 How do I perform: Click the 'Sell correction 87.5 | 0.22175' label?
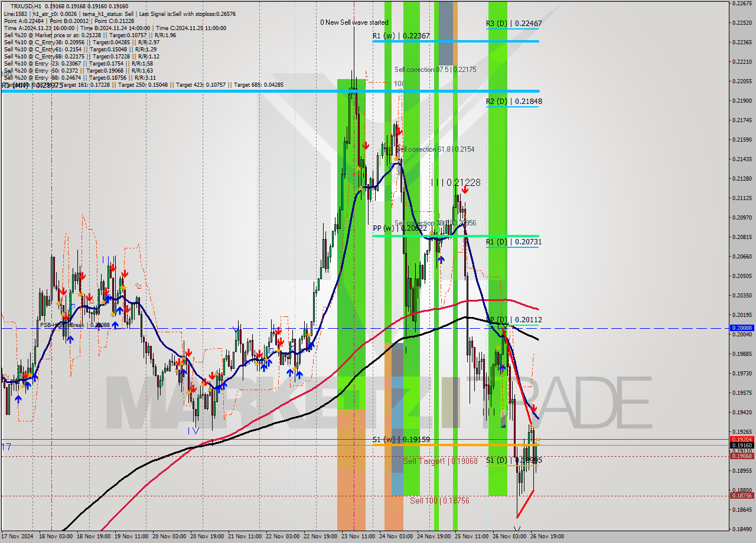(435, 70)
